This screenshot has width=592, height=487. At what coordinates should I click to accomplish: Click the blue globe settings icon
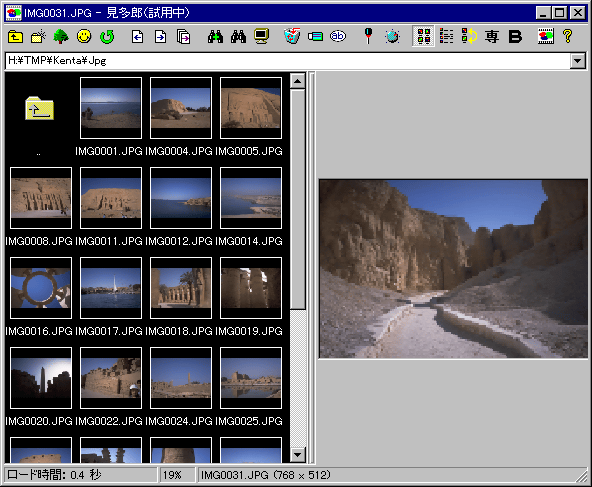(x=392, y=37)
